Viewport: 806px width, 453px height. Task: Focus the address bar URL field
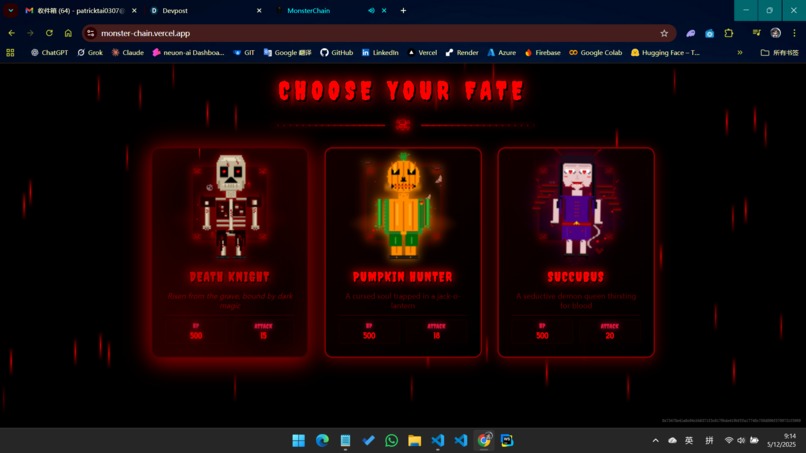[378, 33]
